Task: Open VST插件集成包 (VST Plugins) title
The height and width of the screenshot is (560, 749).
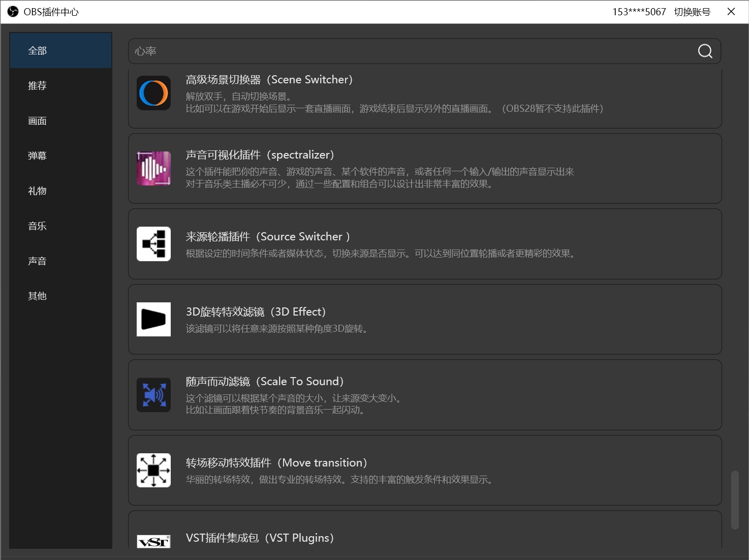Action: pyautogui.click(x=260, y=538)
